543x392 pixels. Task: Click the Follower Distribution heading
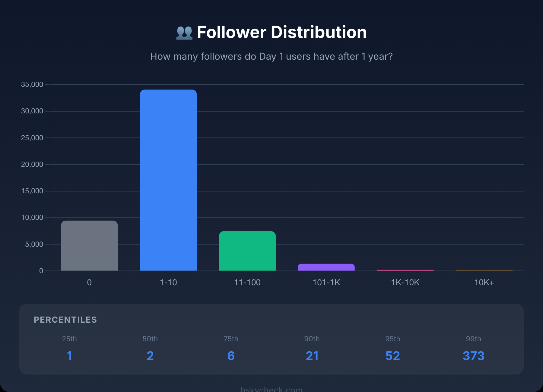pos(281,32)
